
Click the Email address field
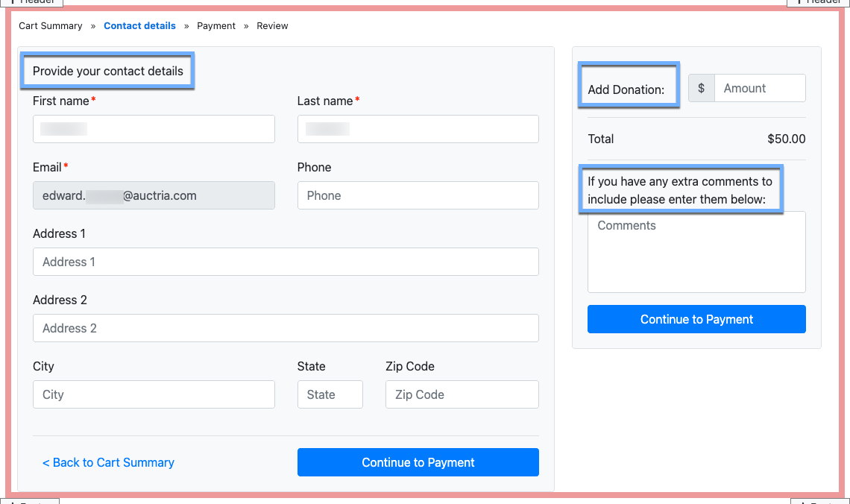pyautogui.click(x=154, y=195)
